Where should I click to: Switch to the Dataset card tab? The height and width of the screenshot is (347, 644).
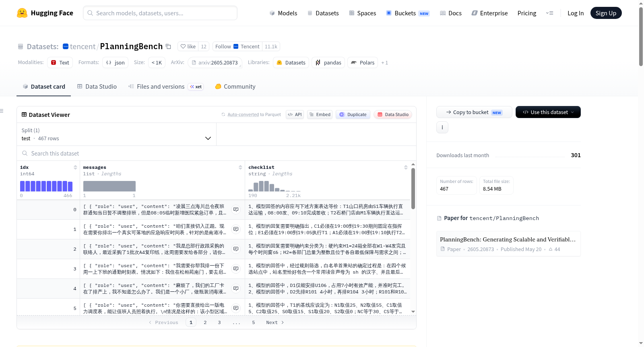[x=43, y=87]
